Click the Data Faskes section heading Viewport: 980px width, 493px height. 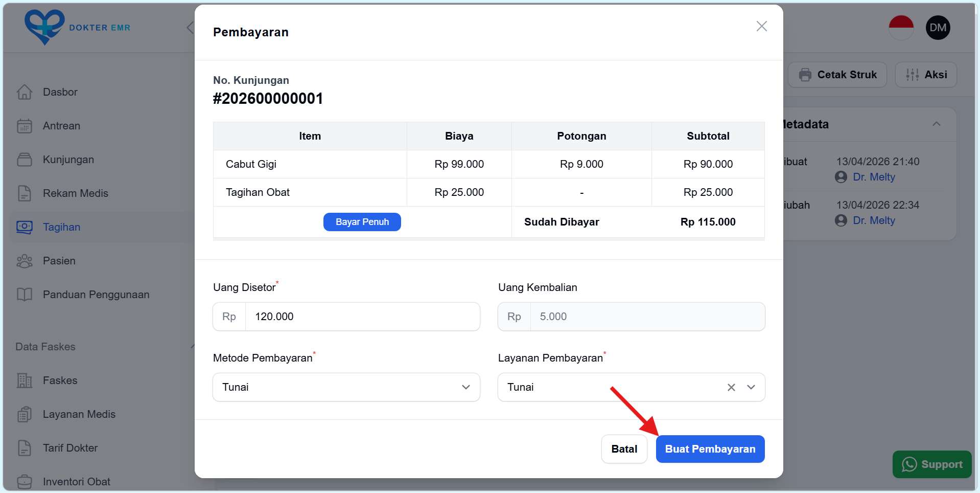click(45, 347)
